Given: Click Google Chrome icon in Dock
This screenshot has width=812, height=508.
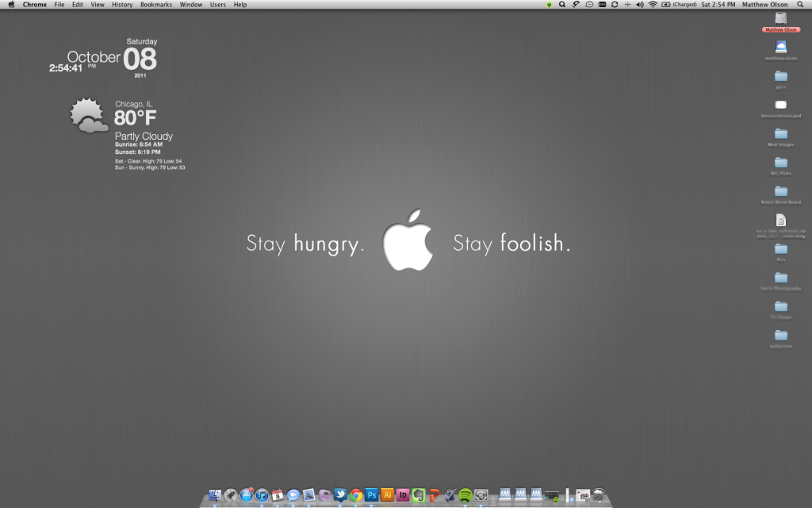Looking at the screenshot, I should click(x=356, y=495).
